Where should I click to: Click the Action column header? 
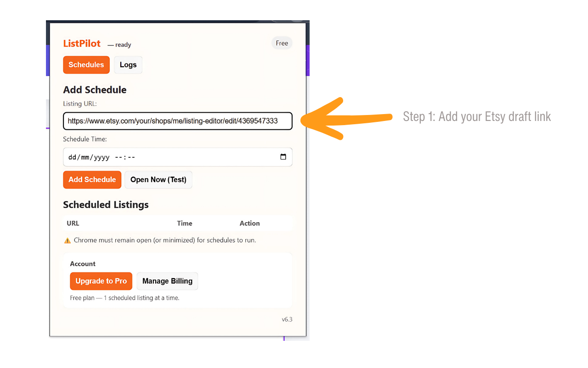(250, 223)
